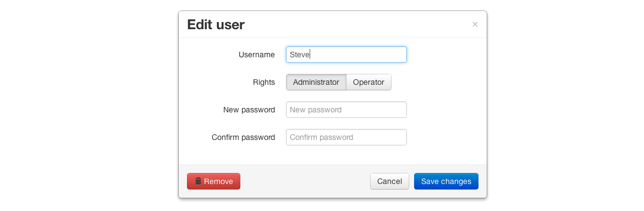Click into the New password field
Screen dimensions: 644x211
coord(346,110)
